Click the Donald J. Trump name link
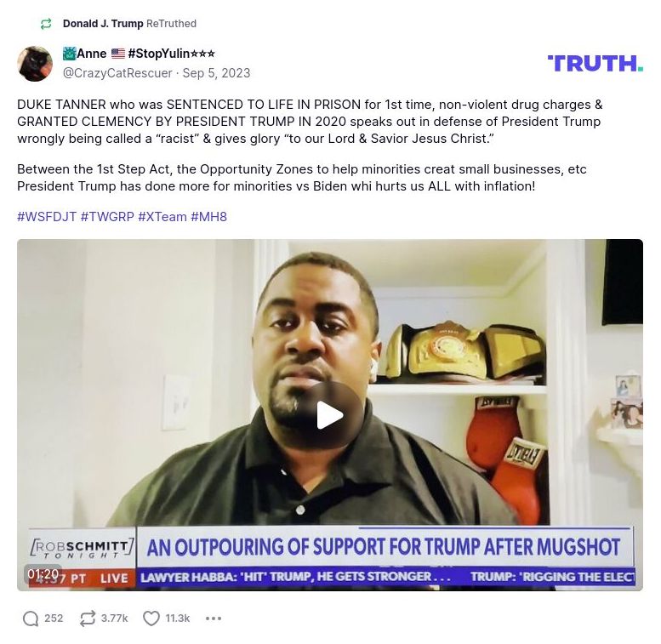 coord(103,24)
